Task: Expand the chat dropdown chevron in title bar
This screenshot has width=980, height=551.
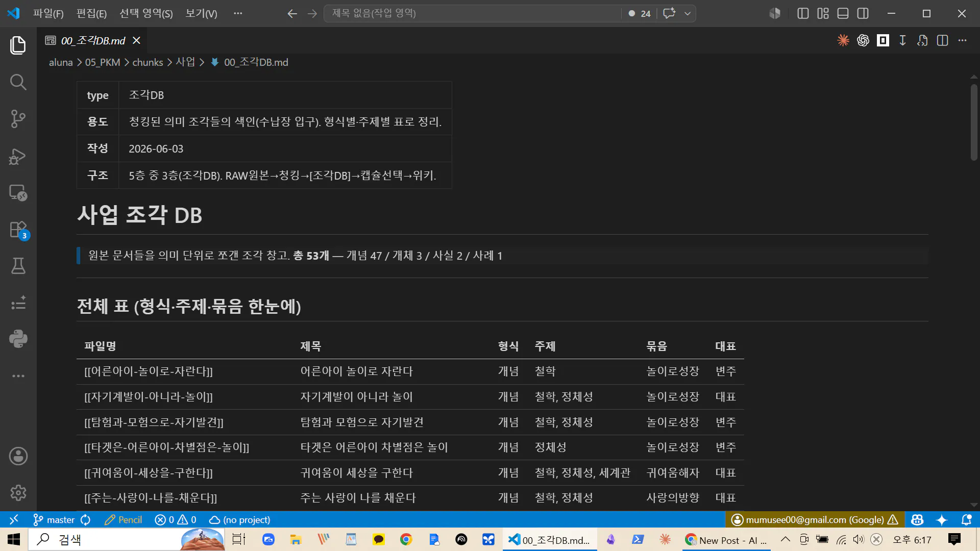Action: pos(688,13)
